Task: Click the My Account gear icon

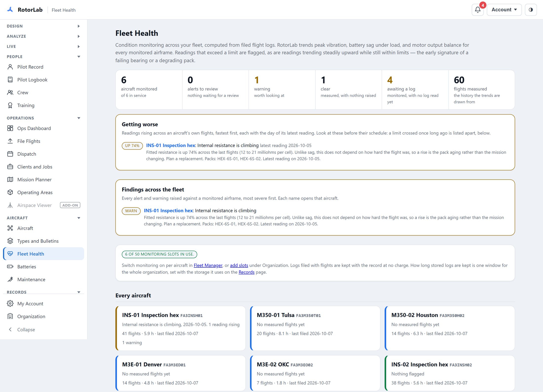Action: (x=10, y=304)
